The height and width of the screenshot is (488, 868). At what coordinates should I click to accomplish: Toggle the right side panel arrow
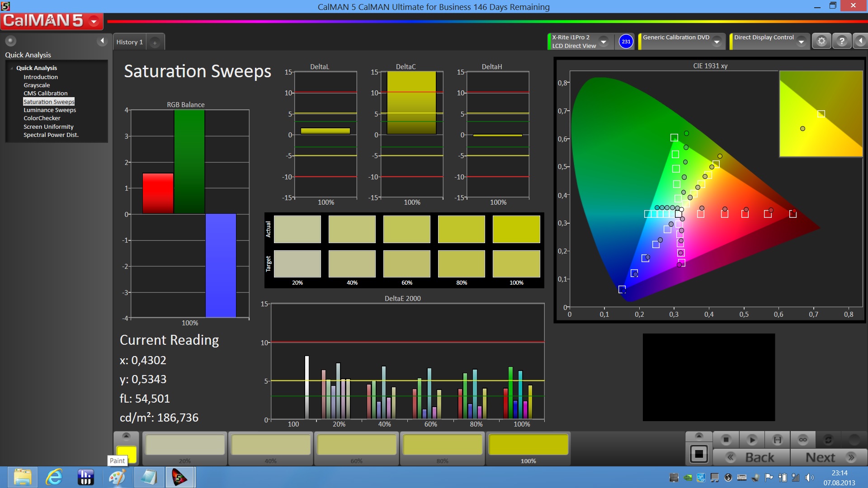coord(860,41)
